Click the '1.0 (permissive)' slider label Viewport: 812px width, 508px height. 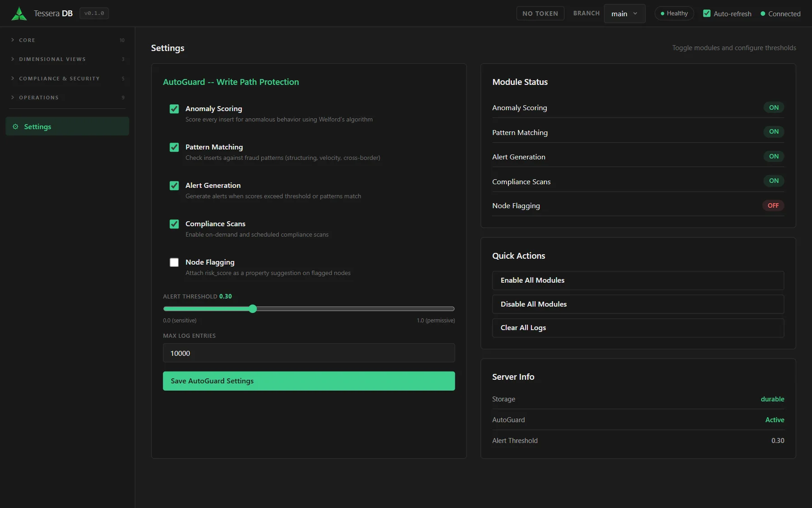436,321
